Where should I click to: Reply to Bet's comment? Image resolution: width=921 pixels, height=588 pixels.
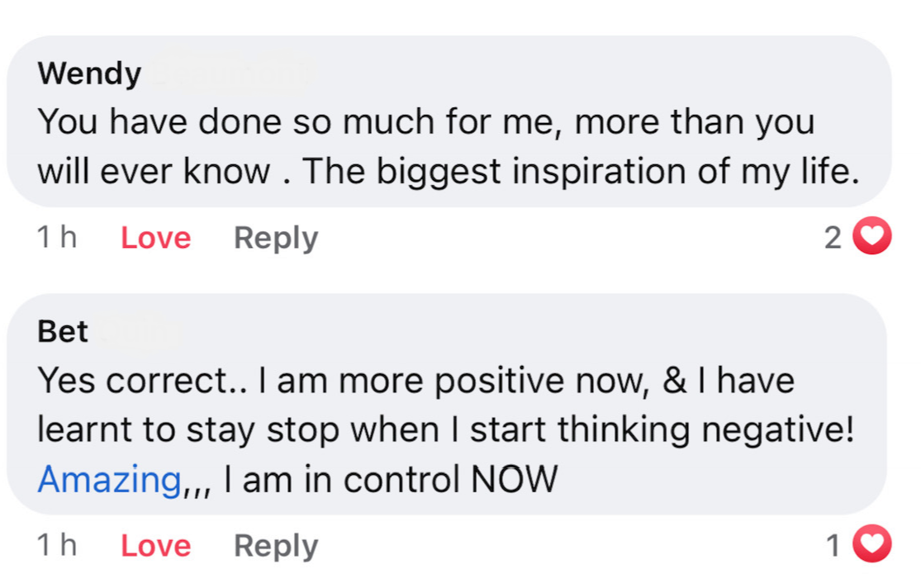click(275, 545)
